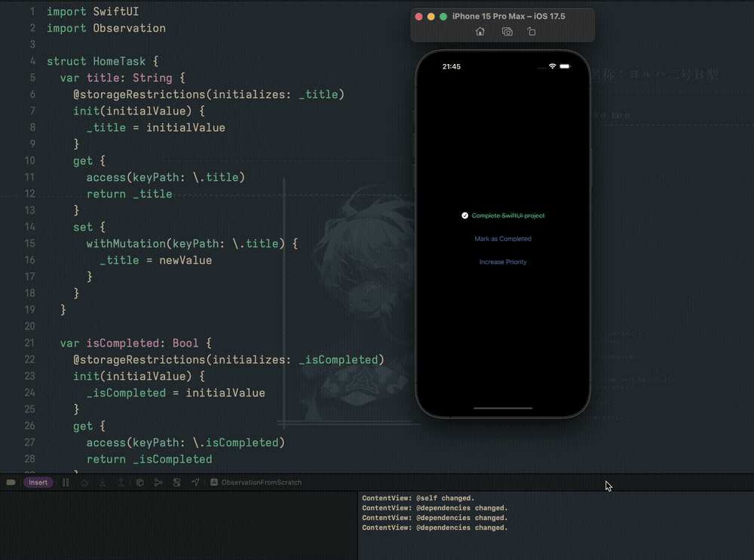Click _title = initialValue assignment
Screen dimensions: 754x560
click(156, 127)
